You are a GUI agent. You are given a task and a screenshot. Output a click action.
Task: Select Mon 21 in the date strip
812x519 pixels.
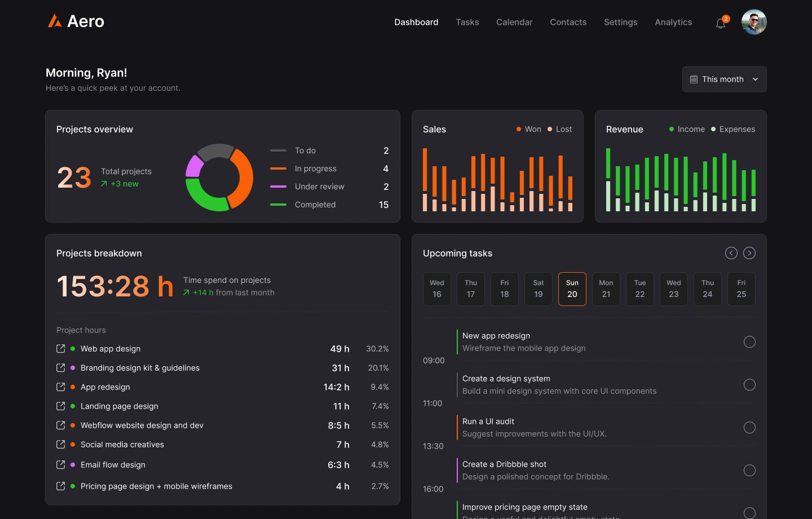tap(606, 289)
